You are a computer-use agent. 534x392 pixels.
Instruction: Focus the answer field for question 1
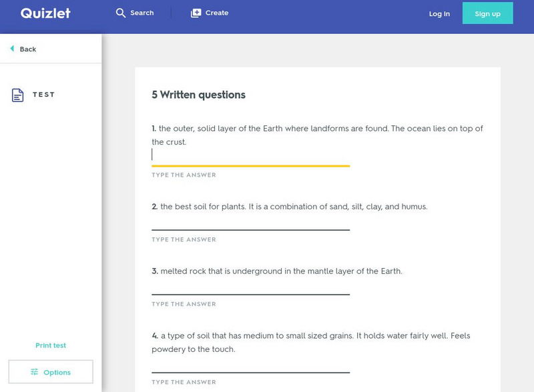point(250,155)
